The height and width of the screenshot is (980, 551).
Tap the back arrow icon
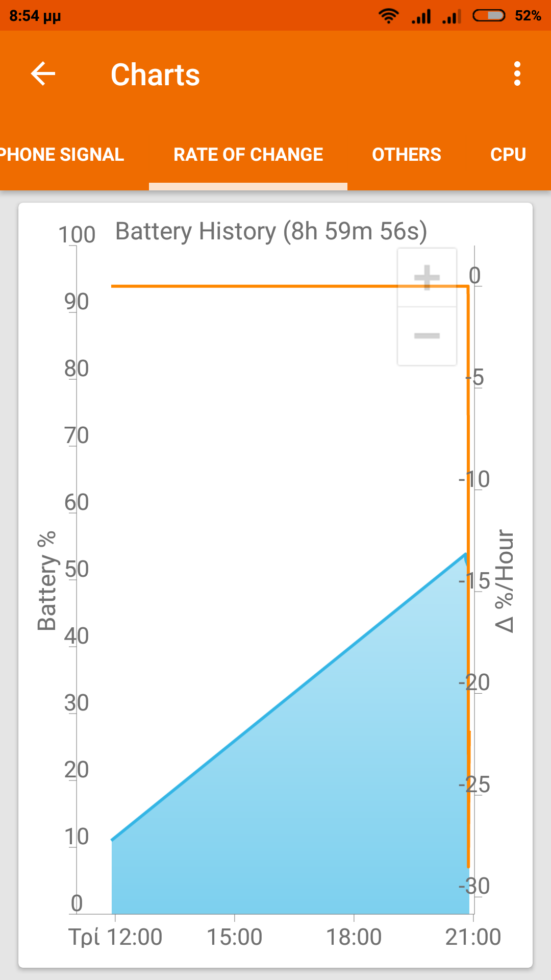point(43,74)
